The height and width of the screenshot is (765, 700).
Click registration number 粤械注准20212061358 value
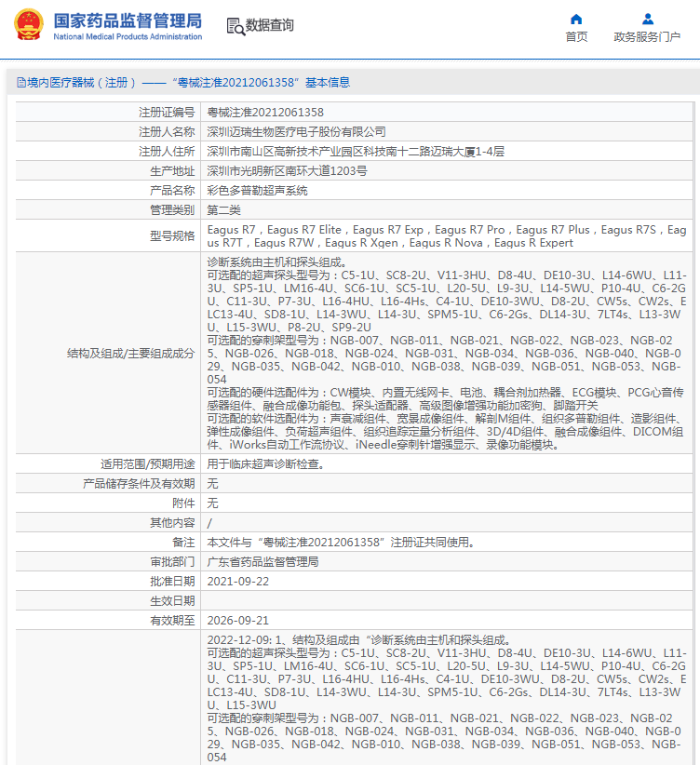point(265,113)
